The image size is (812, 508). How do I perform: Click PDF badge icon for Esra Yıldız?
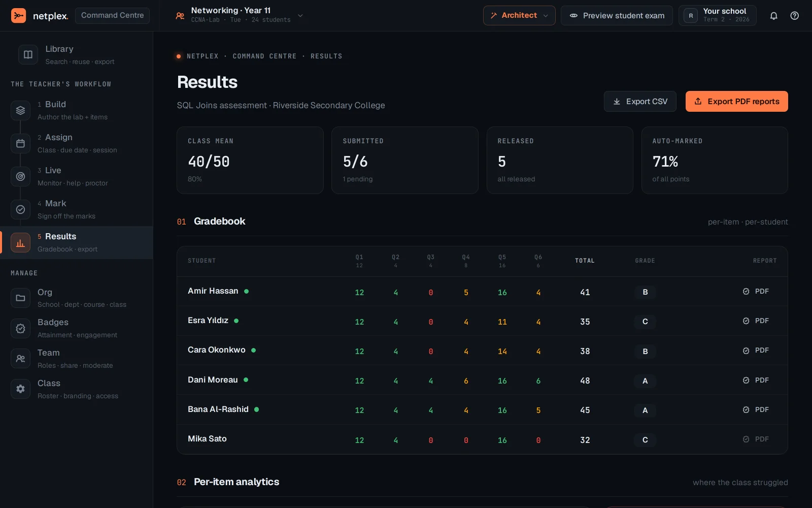[x=746, y=321]
